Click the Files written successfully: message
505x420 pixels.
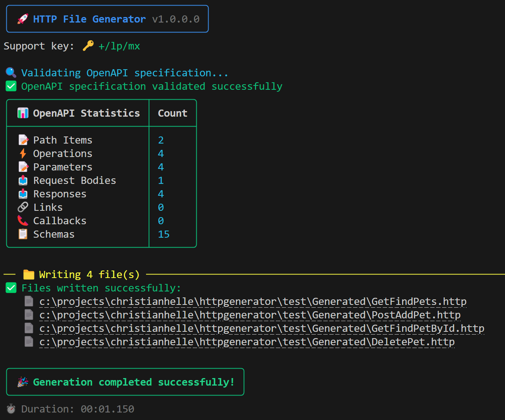(x=101, y=288)
